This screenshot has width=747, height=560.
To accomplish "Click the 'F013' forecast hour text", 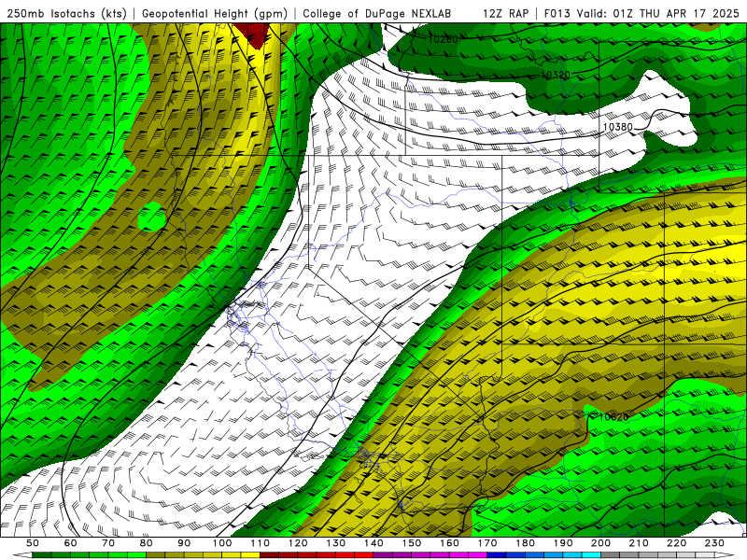I will click(x=557, y=13).
